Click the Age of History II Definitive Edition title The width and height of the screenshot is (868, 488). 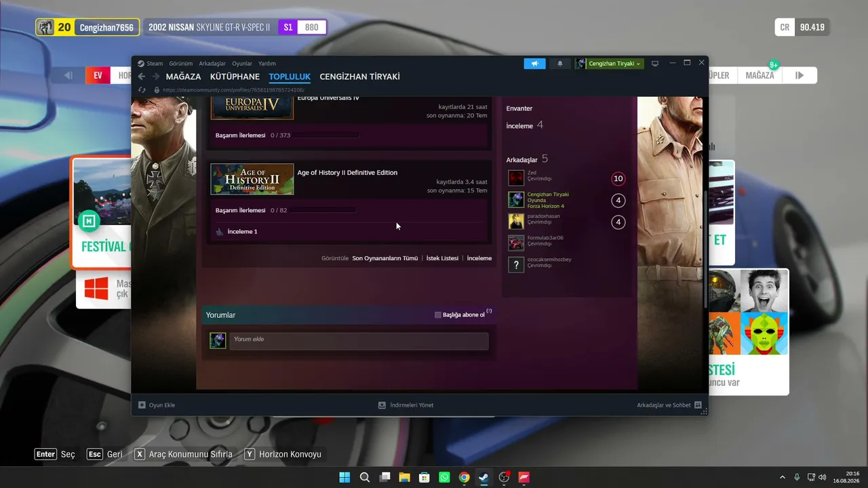point(347,173)
